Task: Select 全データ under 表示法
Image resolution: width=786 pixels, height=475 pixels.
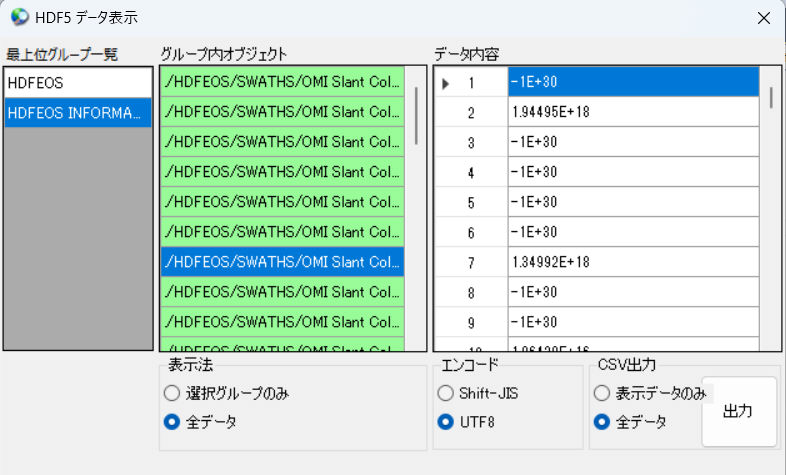Action: 172,422
